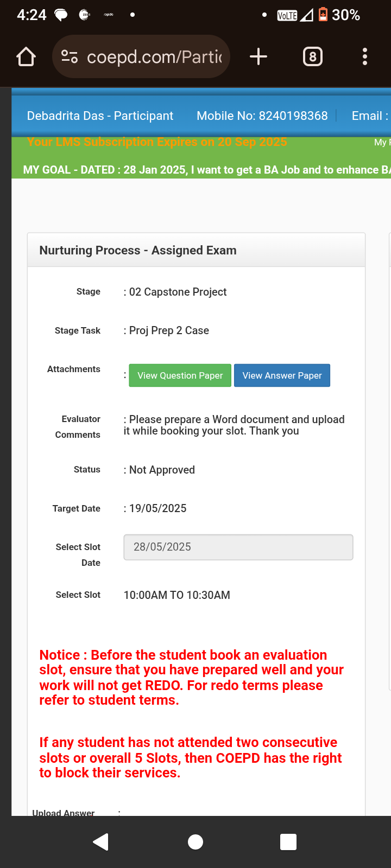Viewport: 391px width, 868px height.
Task: Tap the Email header item
Action: point(370,116)
